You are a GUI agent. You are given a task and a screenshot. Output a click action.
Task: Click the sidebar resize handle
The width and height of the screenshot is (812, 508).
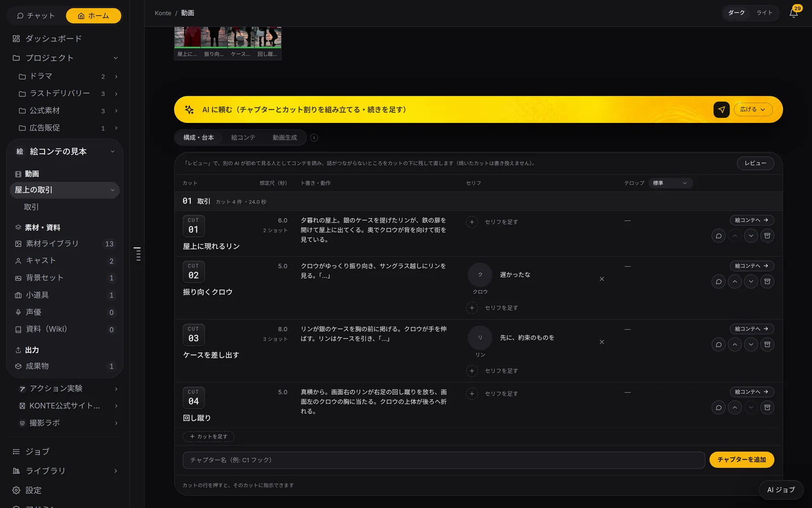tap(138, 254)
